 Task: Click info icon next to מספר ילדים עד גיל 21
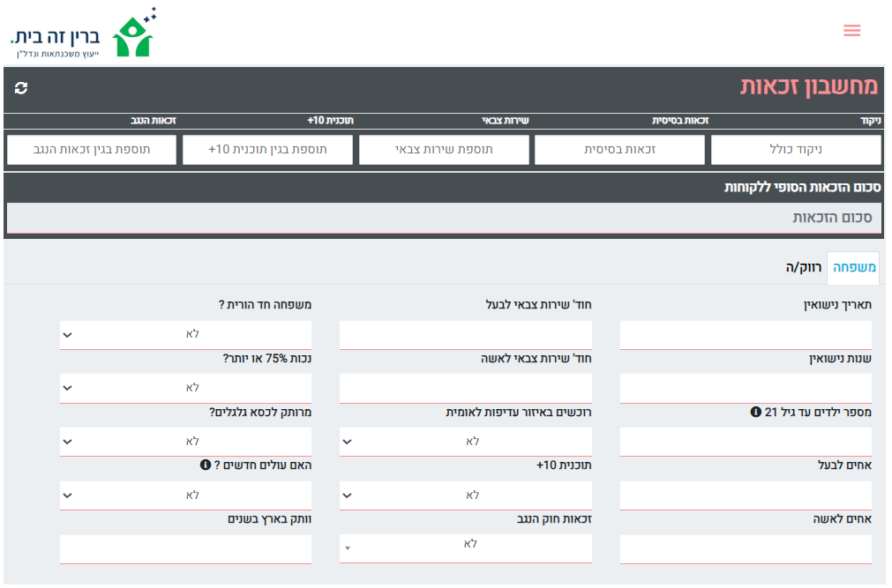pyautogui.click(x=755, y=411)
